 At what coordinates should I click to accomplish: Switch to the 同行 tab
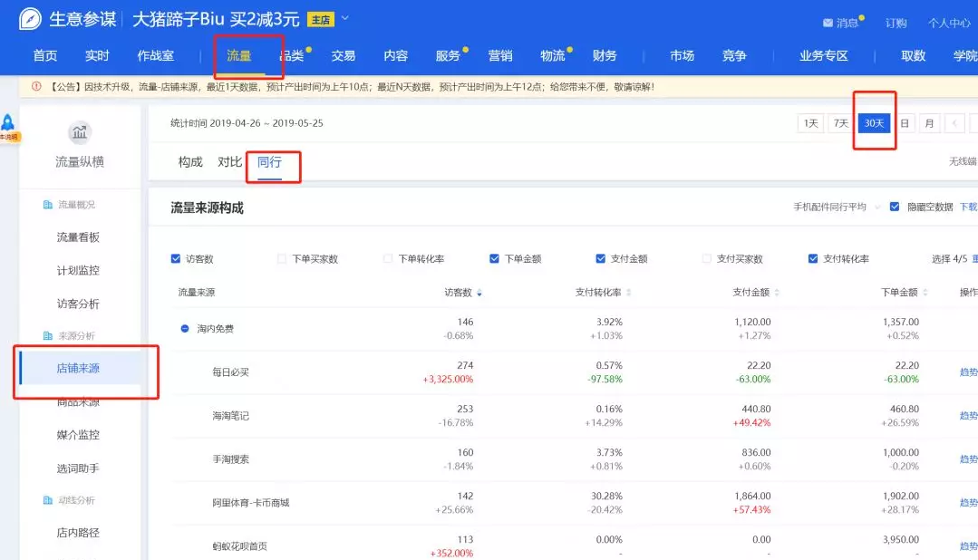coord(269,162)
